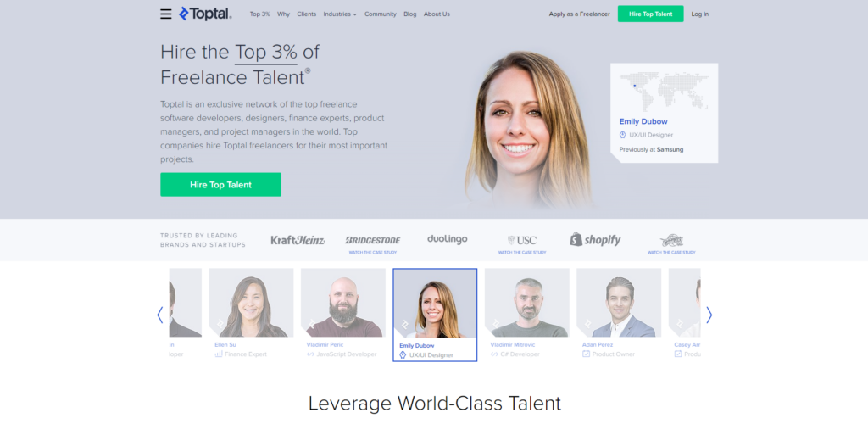Expand the Industries dropdown menu
Viewport: 868px width, 424px height.
pyautogui.click(x=340, y=14)
